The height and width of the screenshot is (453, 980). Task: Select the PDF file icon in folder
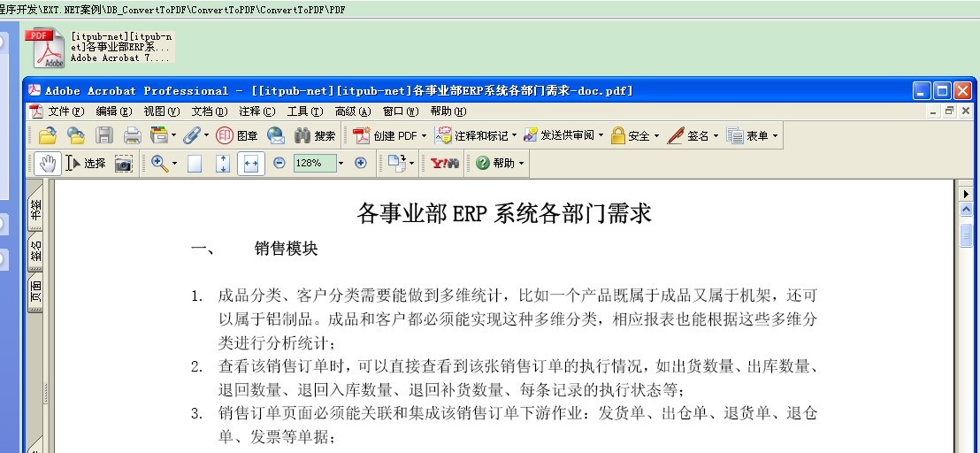coord(46,48)
